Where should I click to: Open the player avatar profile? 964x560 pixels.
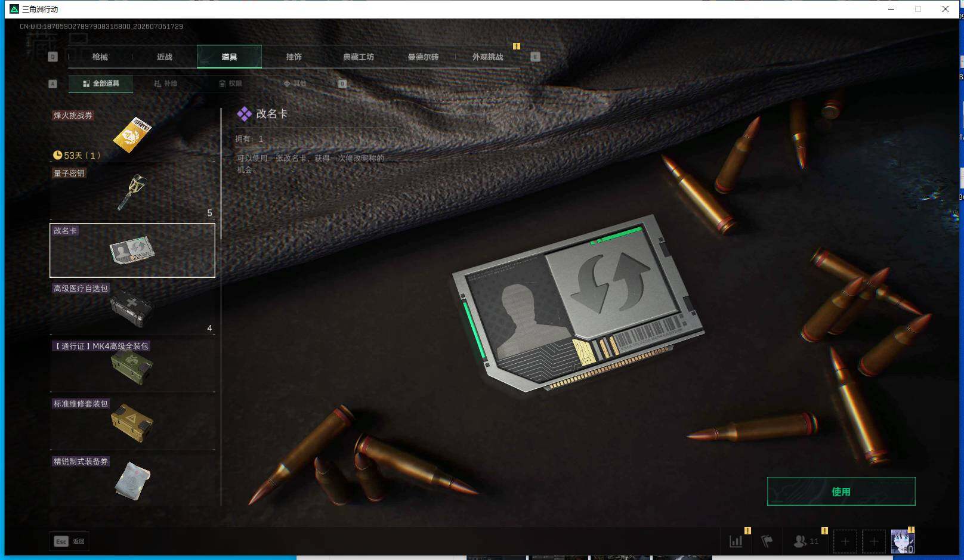tap(903, 542)
